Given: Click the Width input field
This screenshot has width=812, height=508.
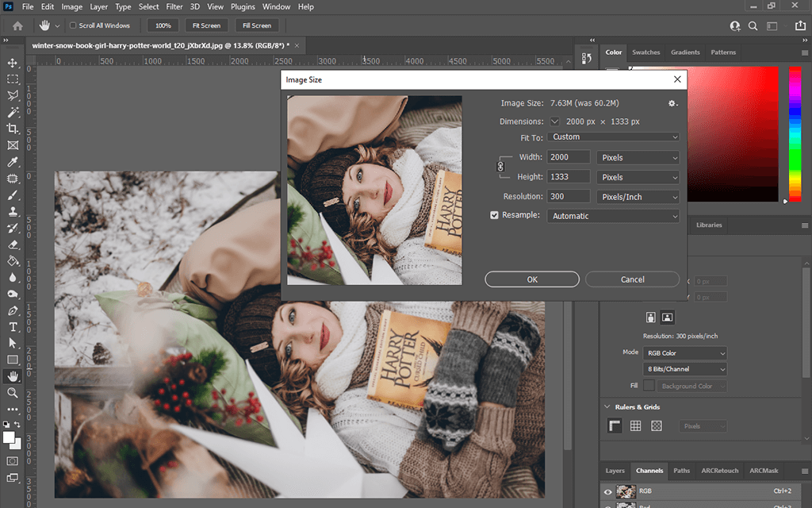Looking at the screenshot, I should (568, 157).
